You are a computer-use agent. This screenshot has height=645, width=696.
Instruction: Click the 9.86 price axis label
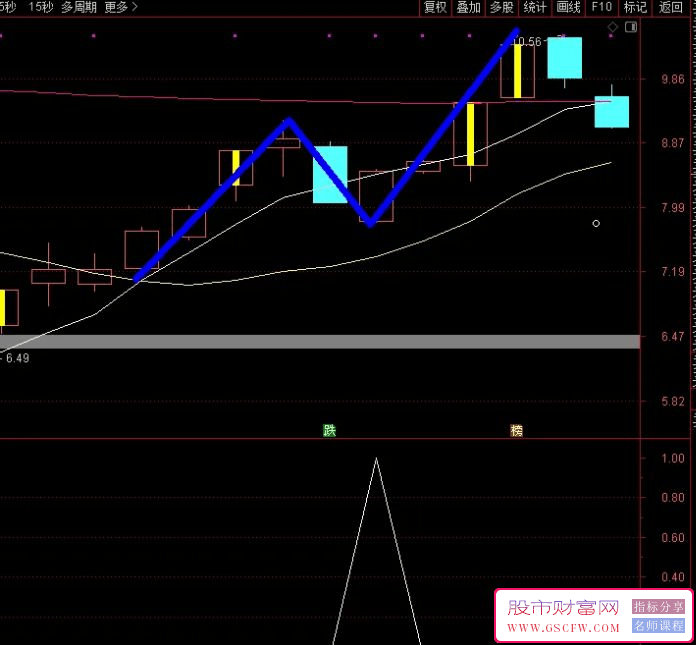click(x=673, y=79)
